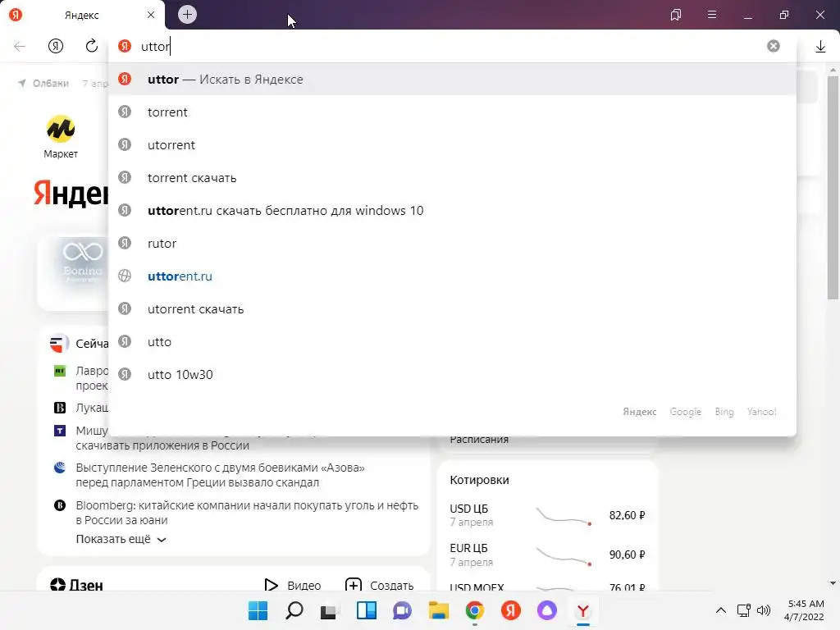Select 'utto 10w30' suggestion
The height and width of the screenshot is (630, 840).
[452, 374]
